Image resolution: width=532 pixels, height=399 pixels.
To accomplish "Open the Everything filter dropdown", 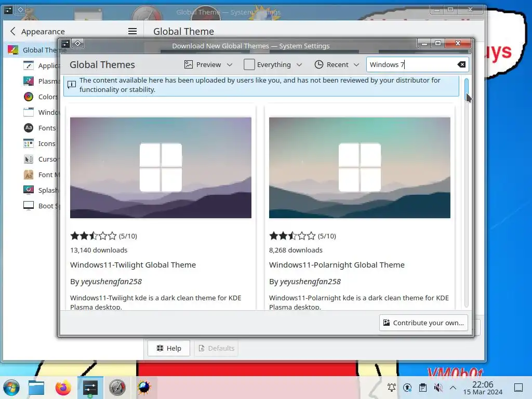I will [273, 64].
